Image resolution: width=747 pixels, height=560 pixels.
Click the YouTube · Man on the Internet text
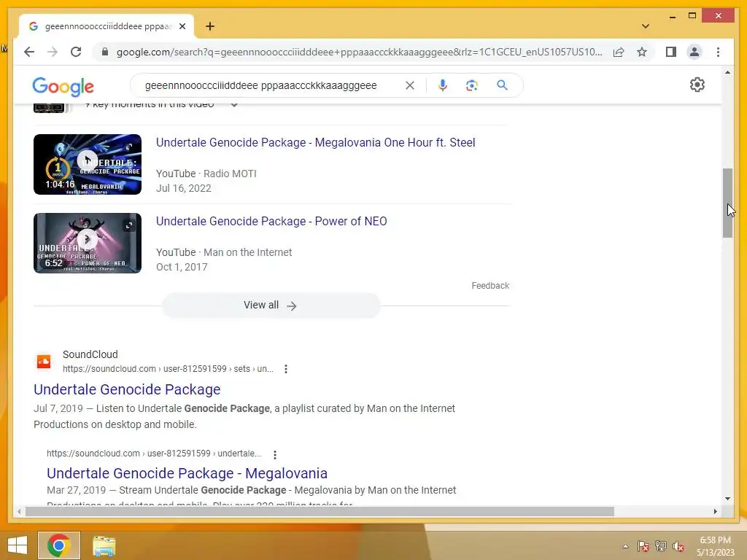tap(224, 252)
